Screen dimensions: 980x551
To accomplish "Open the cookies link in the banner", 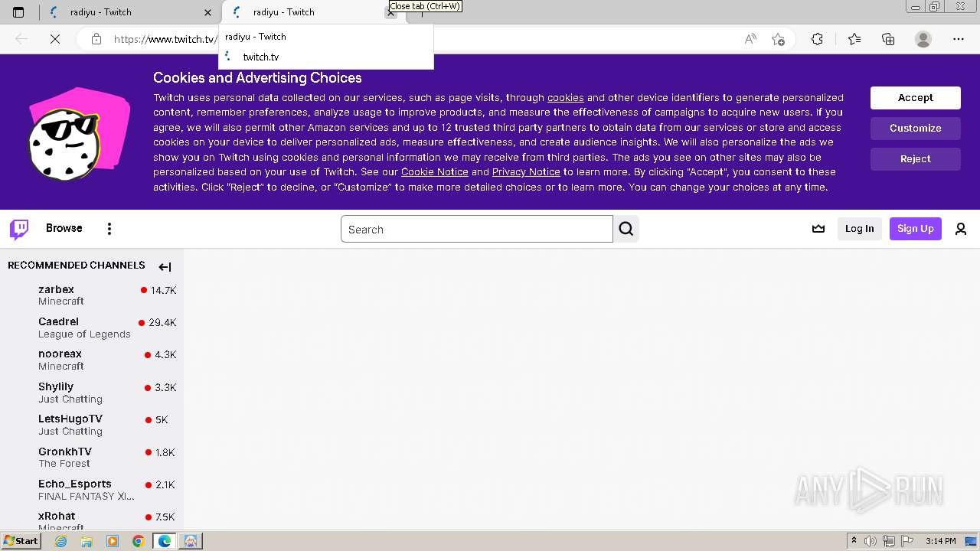I will [566, 97].
